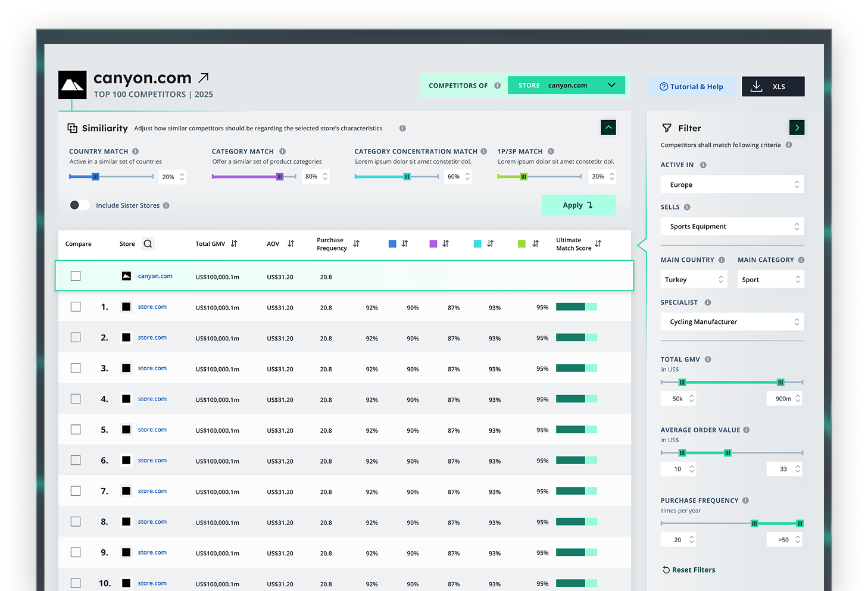Adjust Country Match 20% stepper
868x591 pixels.
[x=182, y=177]
